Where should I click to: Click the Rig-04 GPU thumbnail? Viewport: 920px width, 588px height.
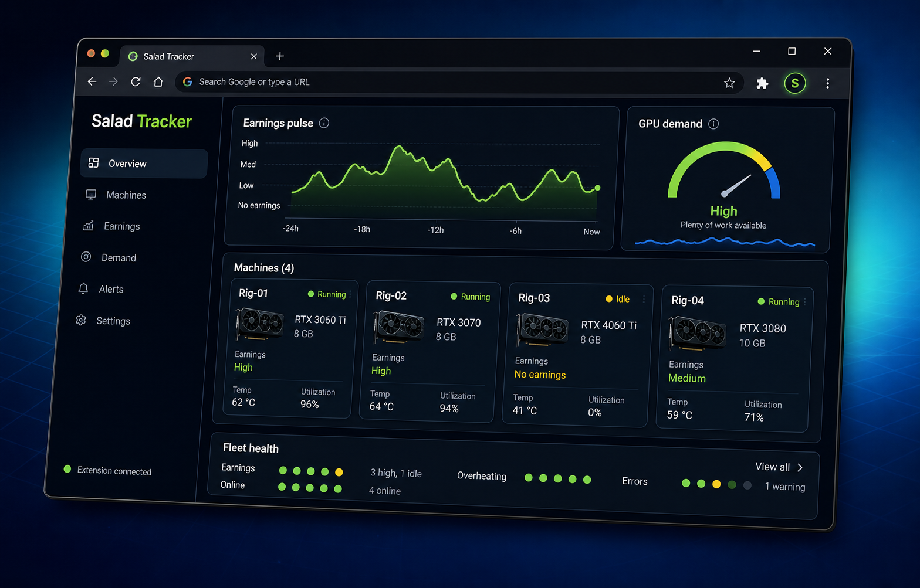[x=697, y=334]
